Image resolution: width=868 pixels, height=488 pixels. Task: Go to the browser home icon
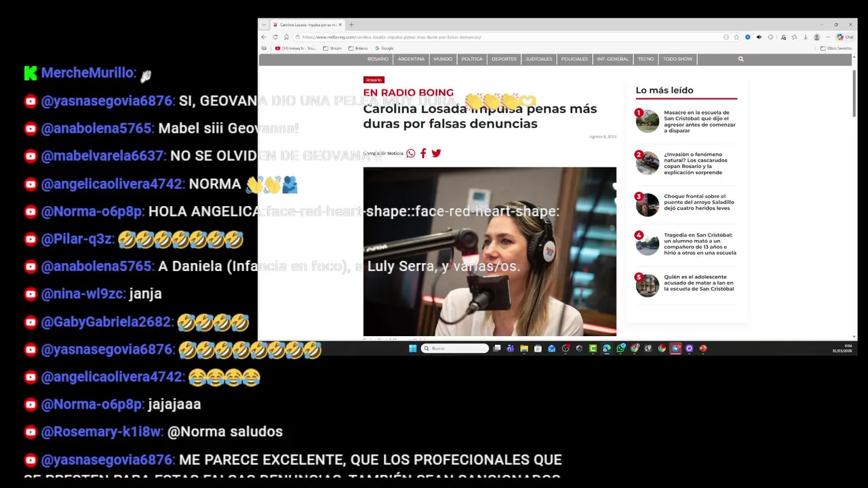(x=286, y=37)
